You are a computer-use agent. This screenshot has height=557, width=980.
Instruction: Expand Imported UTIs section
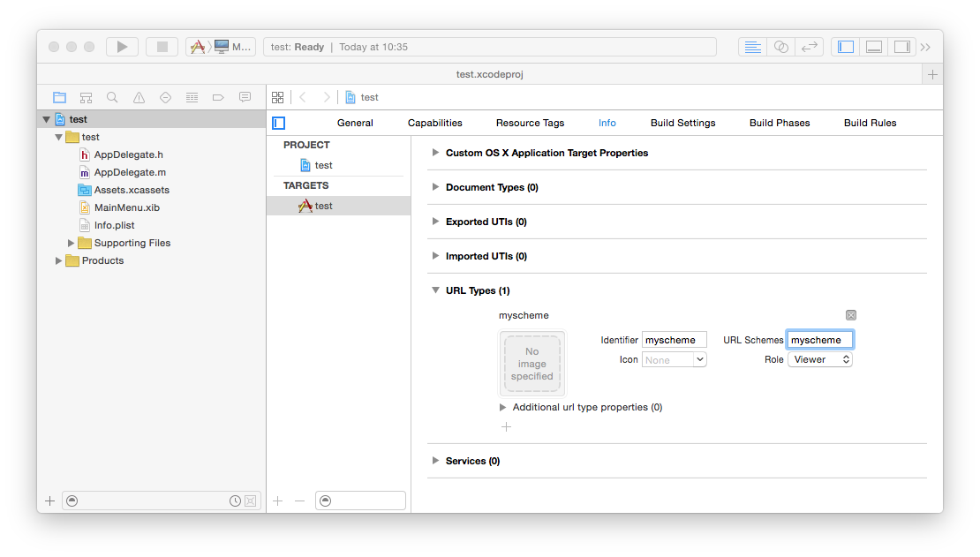435,256
